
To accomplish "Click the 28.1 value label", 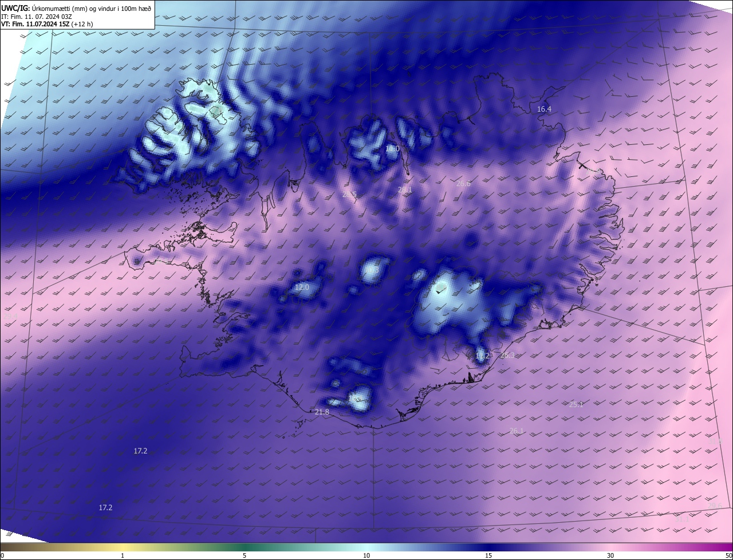I will coord(405,190).
